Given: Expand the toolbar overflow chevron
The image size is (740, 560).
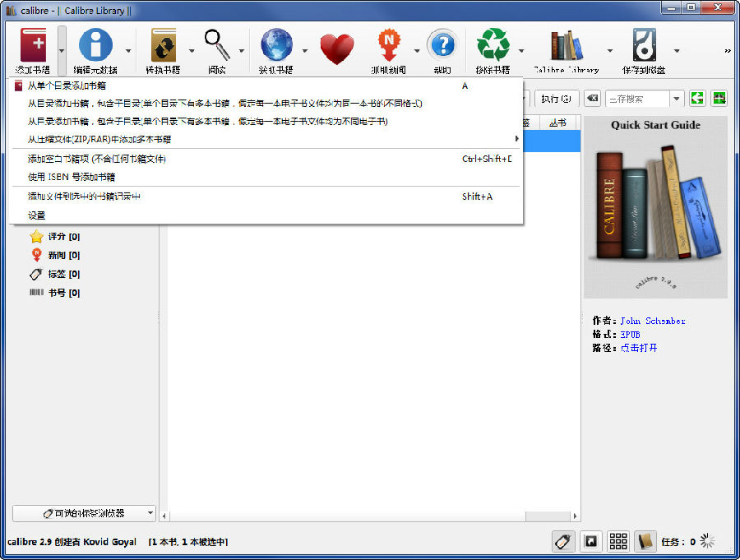Looking at the screenshot, I should pyautogui.click(x=728, y=50).
